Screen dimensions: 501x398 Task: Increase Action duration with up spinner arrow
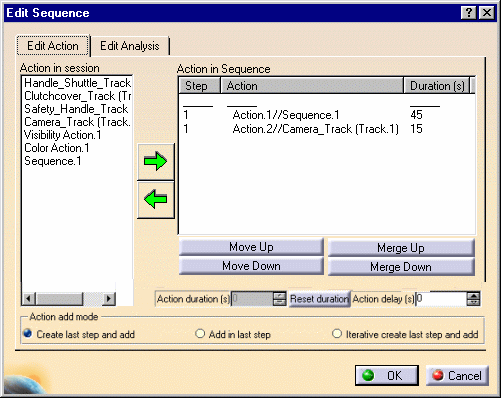(280, 295)
